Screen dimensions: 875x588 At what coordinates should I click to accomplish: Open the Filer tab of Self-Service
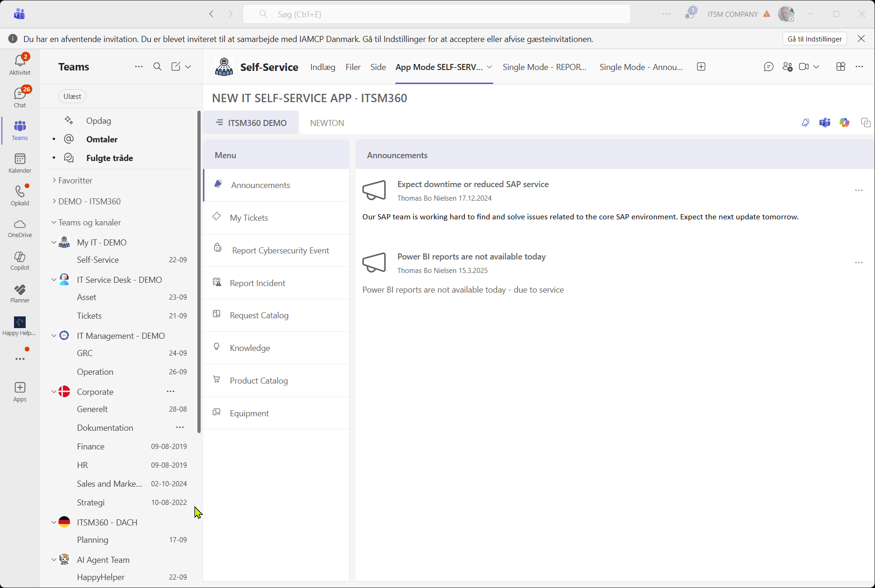pyautogui.click(x=353, y=67)
